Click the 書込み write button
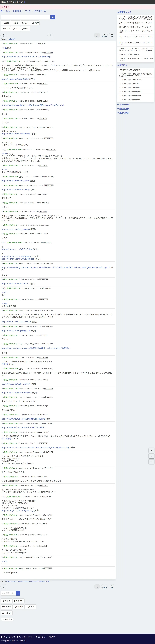Screen dimensions: 155x644 click(7, 601)
